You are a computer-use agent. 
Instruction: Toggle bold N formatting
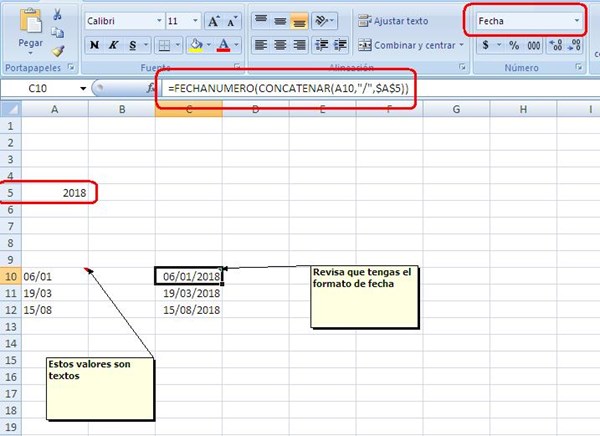point(94,45)
